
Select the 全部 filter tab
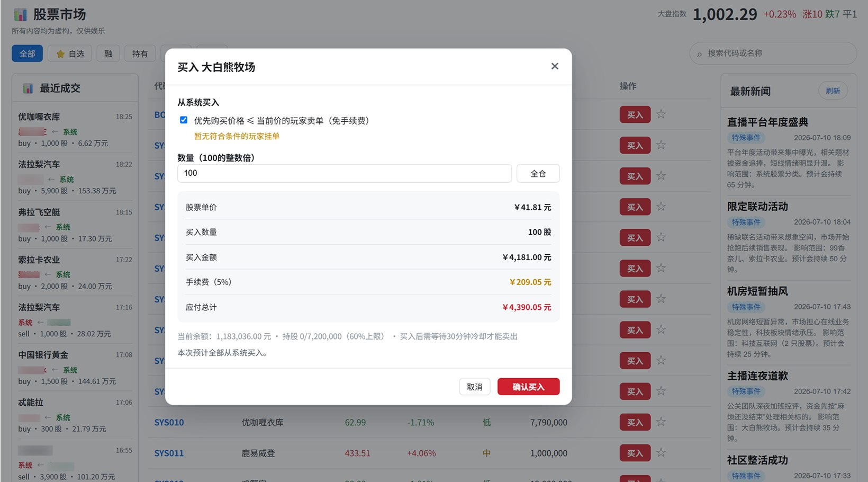tap(28, 53)
